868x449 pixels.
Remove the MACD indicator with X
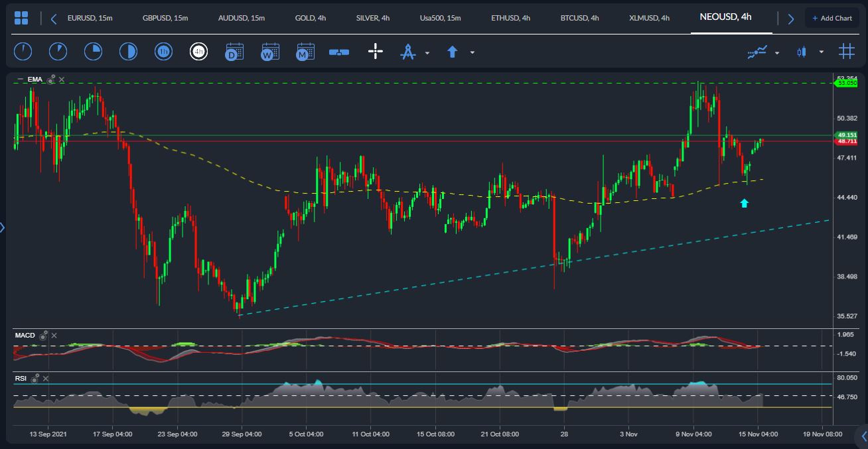pyautogui.click(x=54, y=336)
